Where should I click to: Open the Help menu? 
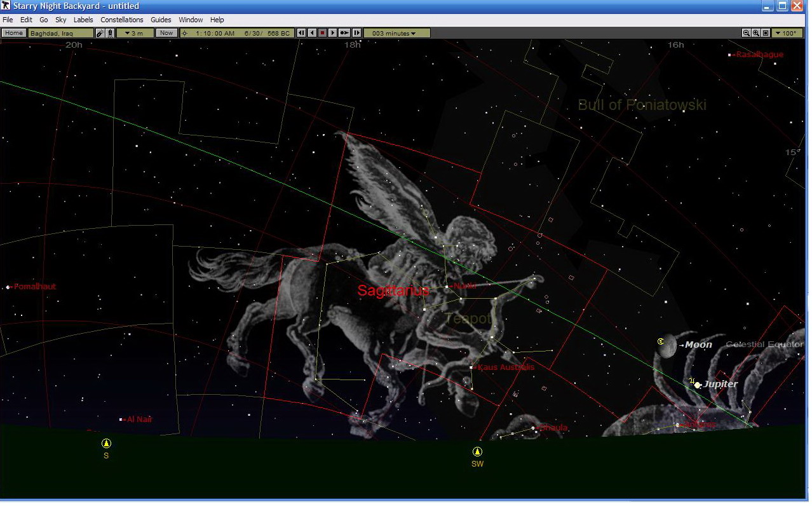click(217, 20)
